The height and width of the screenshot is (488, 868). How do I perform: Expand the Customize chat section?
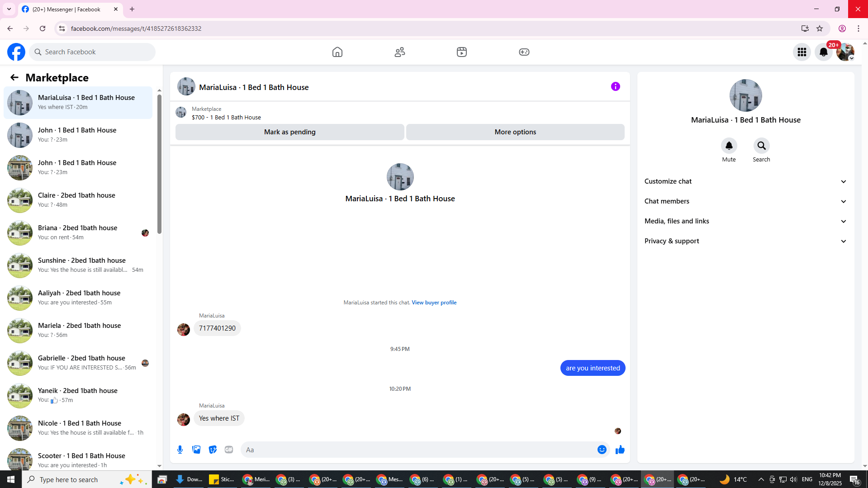pyautogui.click(x=745, y=181)
